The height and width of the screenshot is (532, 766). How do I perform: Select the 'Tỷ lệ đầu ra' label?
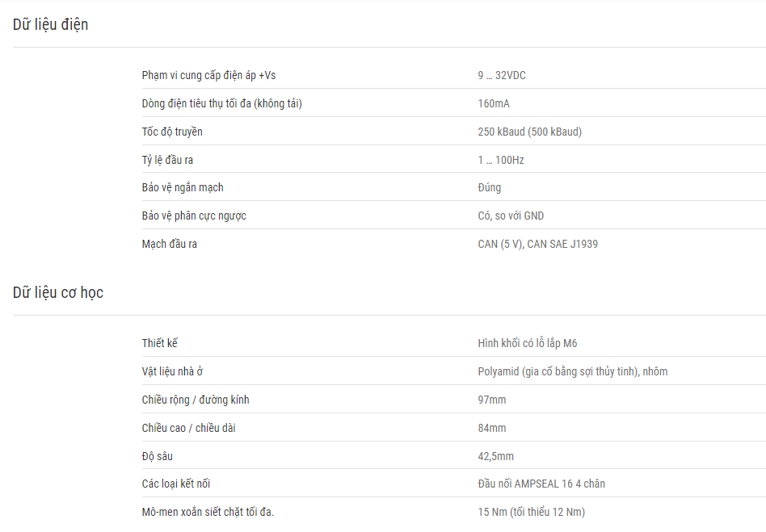click(167, 160)
